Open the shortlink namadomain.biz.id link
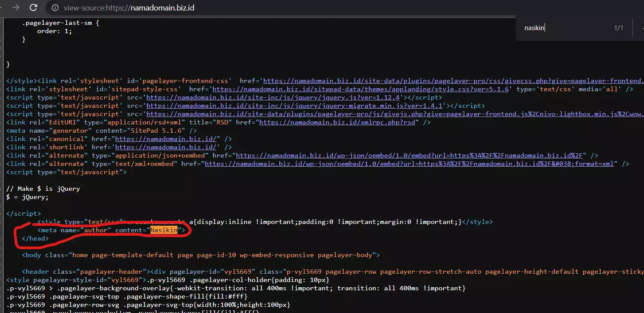This screenshot has height=313, width=644. [166, 147]
